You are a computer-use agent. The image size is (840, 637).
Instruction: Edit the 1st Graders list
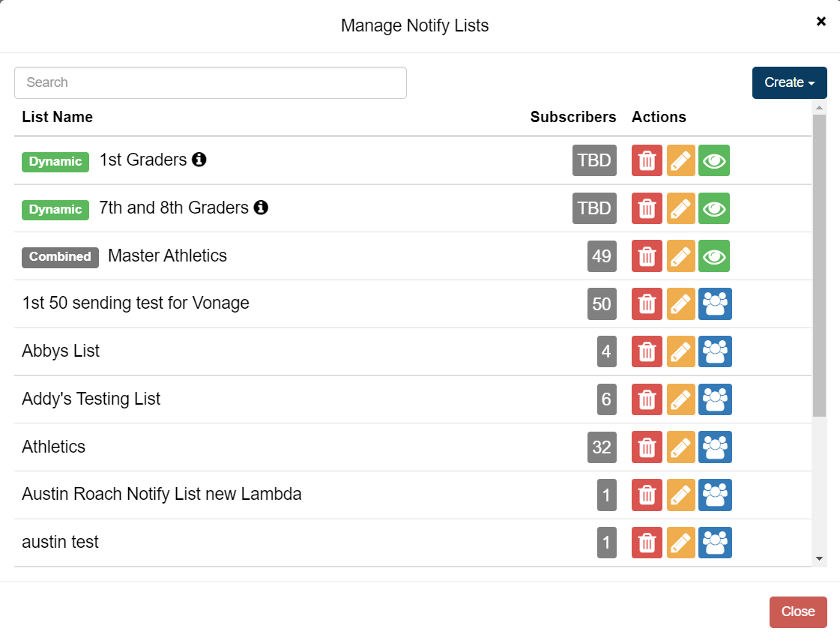pyautogui.click(x=681, y=160)
